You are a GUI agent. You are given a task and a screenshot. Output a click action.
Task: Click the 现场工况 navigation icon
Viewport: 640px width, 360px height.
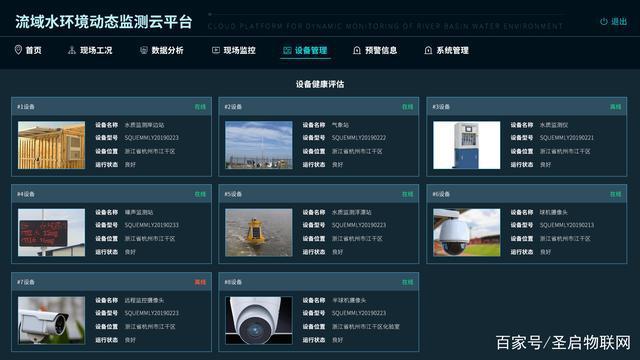(x=72, y=50)
